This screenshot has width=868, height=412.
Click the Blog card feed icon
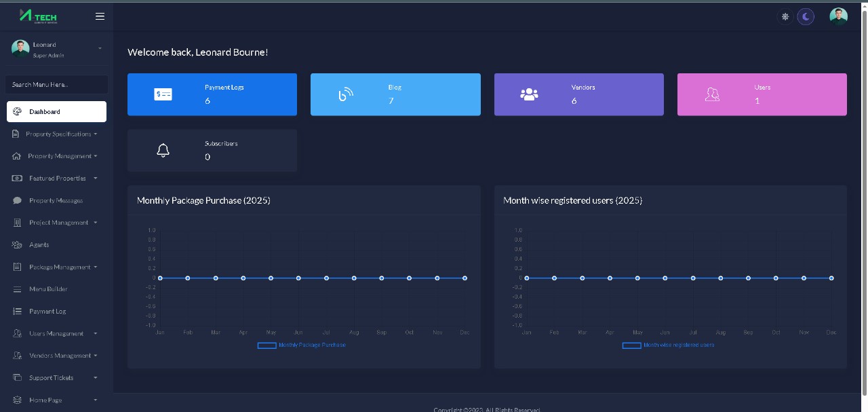point(346,94)
